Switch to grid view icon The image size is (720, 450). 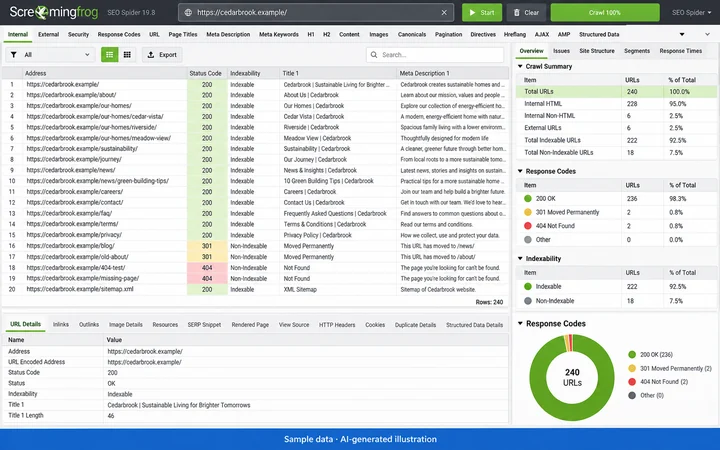127,55
